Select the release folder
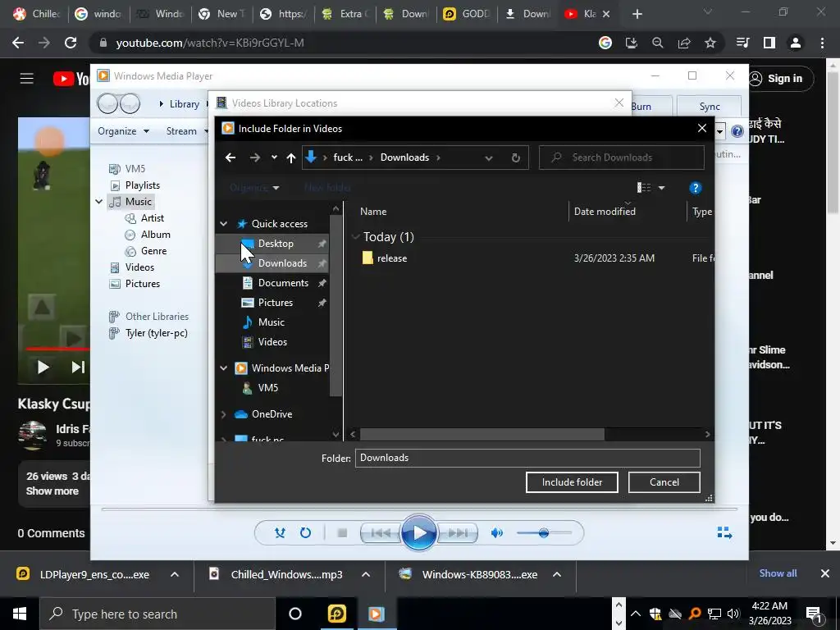The height and width of the screenshot is (630, 840). click(x=391, y=258)
